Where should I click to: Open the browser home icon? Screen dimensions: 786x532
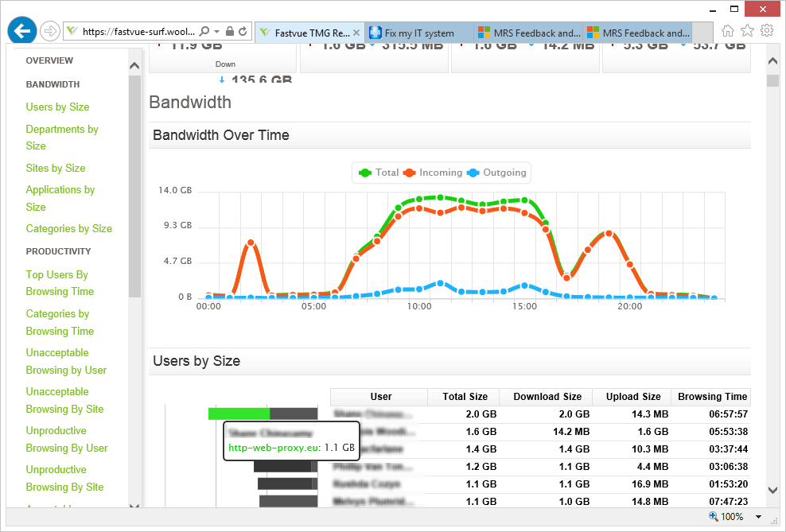(727, 31)
